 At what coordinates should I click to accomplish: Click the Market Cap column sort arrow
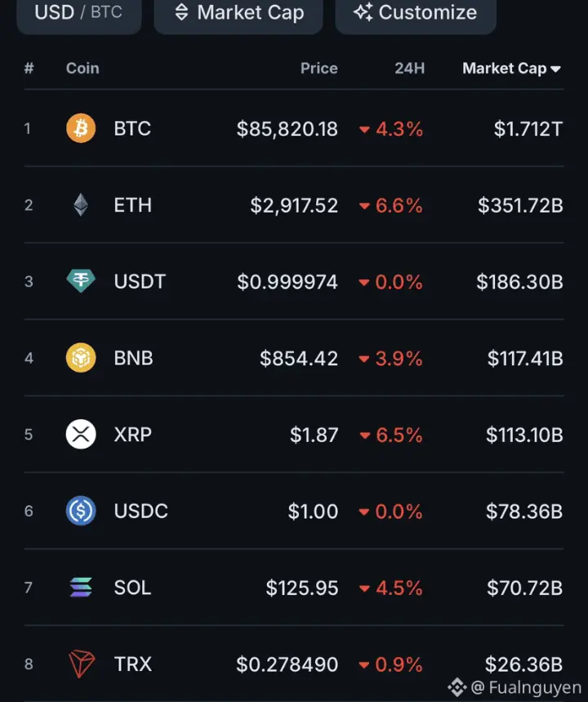(x=556, y=69)
